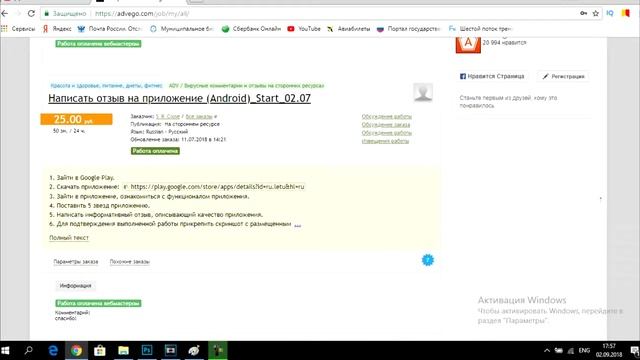
Task: Click the customer avatar thumbnail
Action: 423,93
